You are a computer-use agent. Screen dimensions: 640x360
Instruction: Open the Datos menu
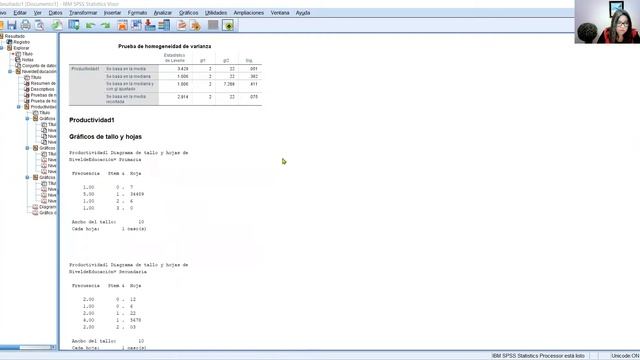pos(56,13)
